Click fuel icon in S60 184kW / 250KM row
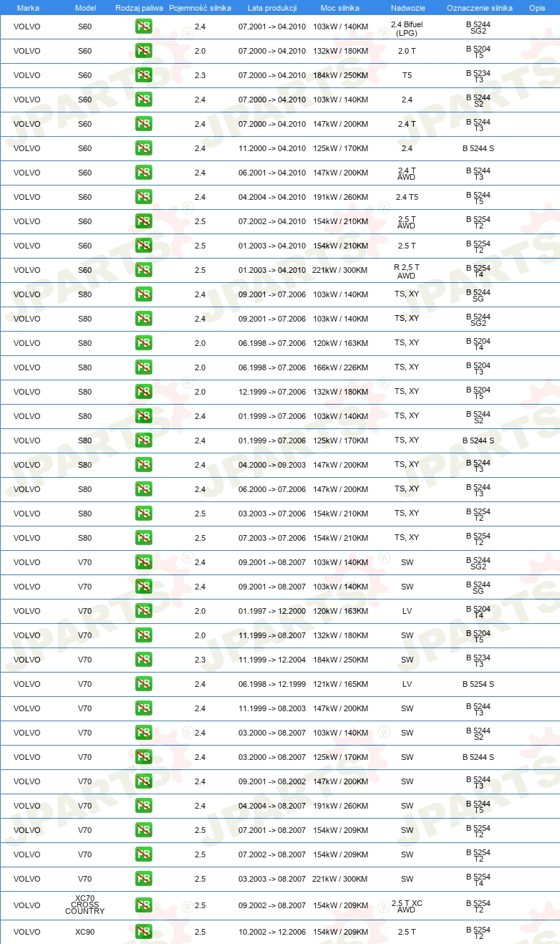Image resolution: width=560 pixels, height=944 pixels. [x=143, y=76]
